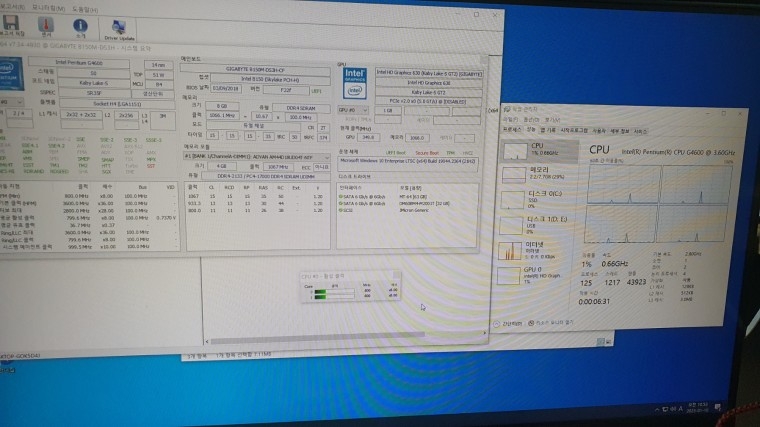The width and height of the screenshot is (760, 427).
Task: Click the bottom-right CPU core graph
Action: click(692, 224)
